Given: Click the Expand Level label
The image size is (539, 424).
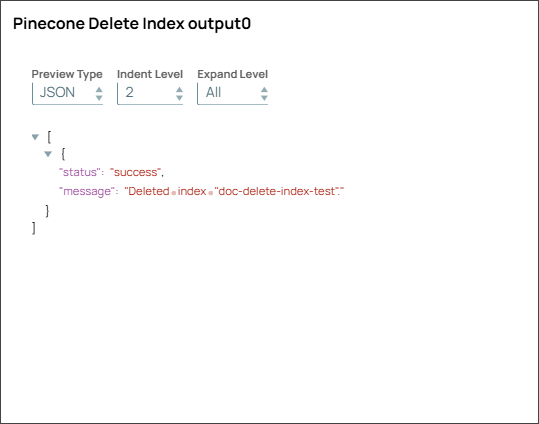Looking at the screenshot, I should pyautogui.click(x=232, y=74).
